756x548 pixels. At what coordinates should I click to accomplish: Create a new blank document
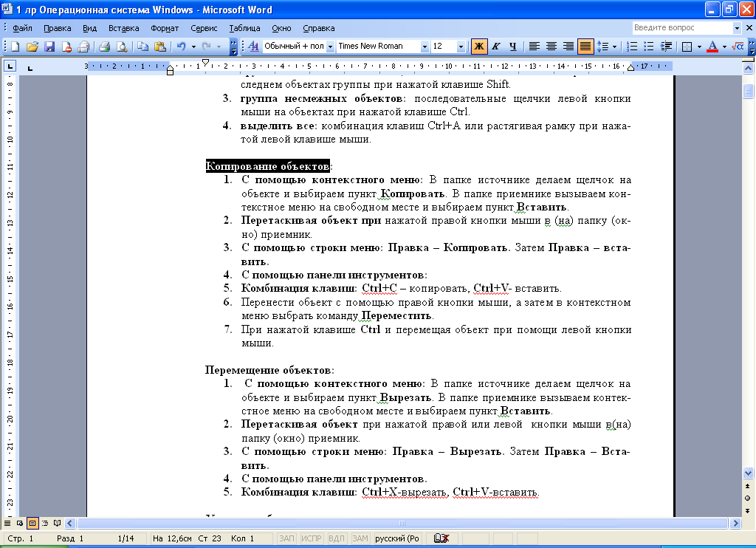15,47
